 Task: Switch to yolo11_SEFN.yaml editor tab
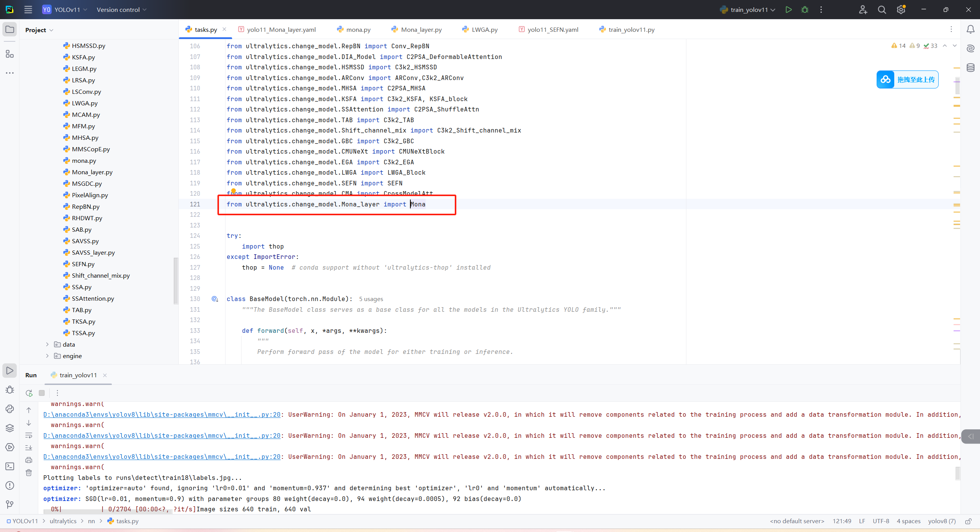point(552,29)
